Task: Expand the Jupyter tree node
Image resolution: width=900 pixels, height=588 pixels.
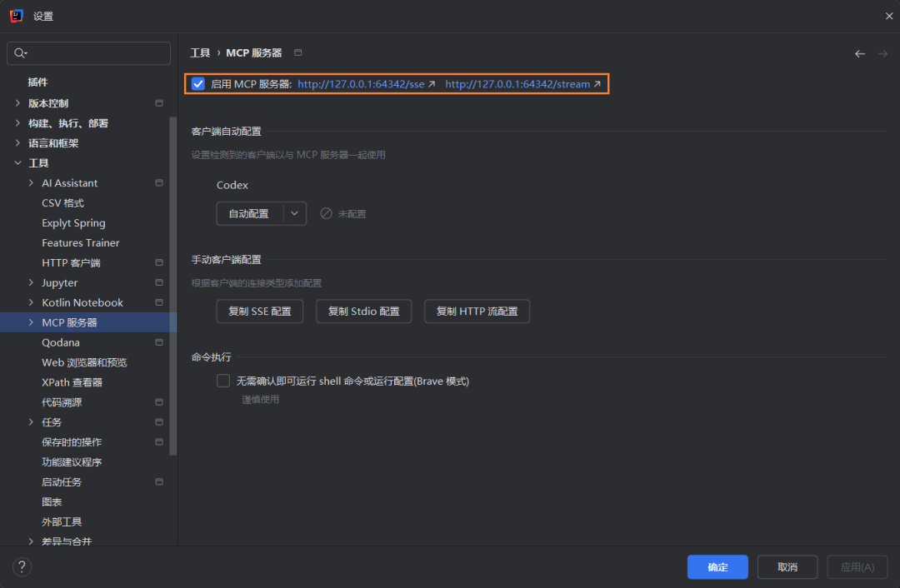Action: [x=31, y=283]
